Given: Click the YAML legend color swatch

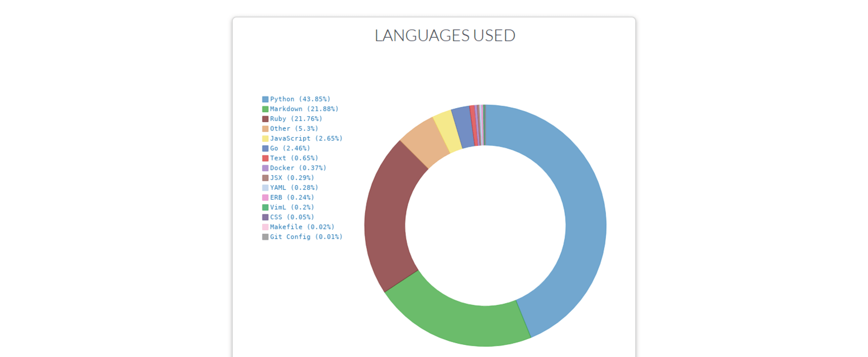Looking at the screenshot, I should pyautogui.click(x=265, y=188).
